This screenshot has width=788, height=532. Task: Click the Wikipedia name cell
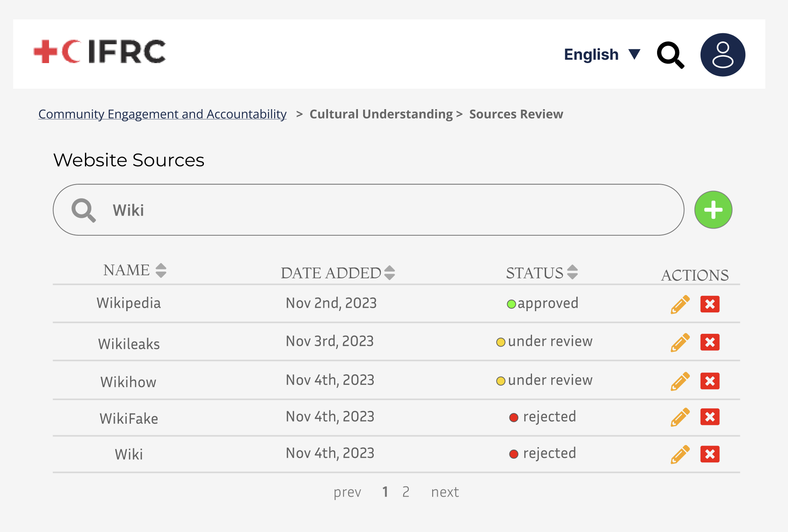click(129, 303)
